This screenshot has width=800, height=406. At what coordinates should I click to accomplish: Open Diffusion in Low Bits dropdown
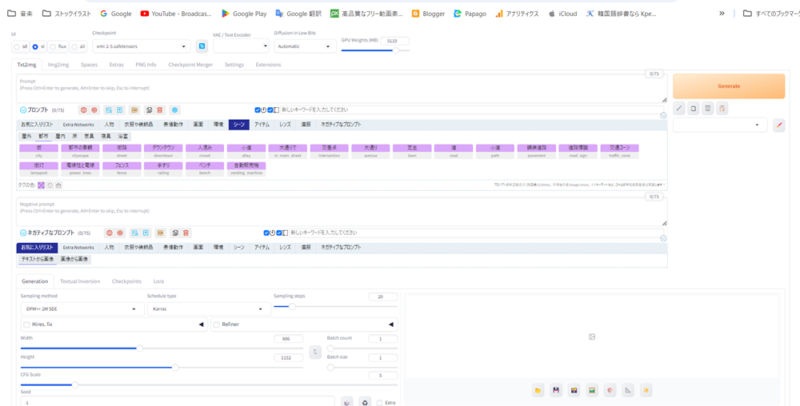point(305,46)
